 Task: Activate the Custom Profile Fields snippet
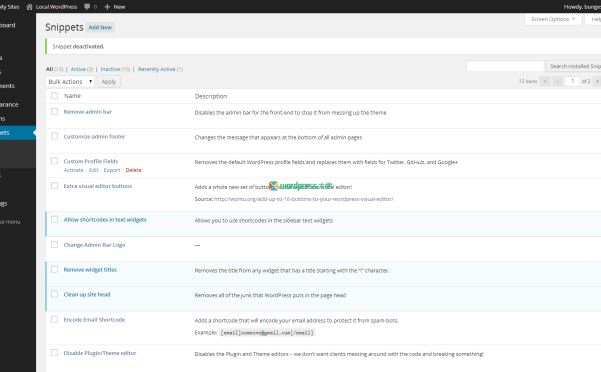(74, 170)
